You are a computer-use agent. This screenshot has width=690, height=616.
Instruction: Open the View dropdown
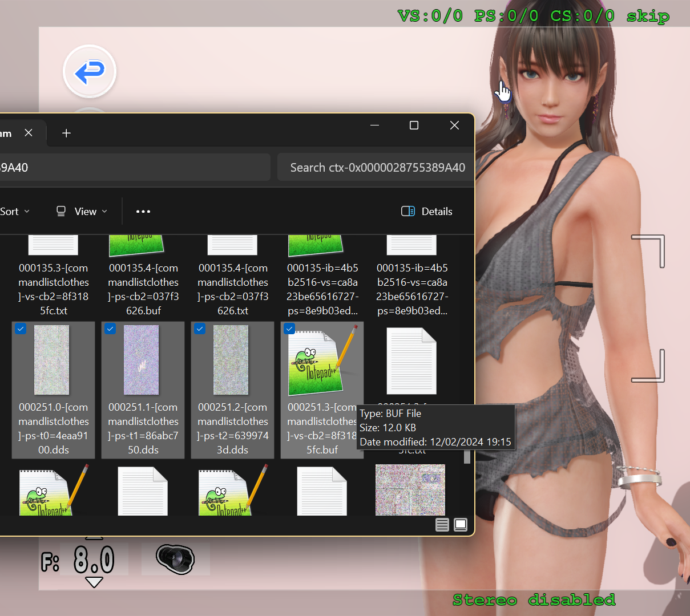[x=82, y=212]
